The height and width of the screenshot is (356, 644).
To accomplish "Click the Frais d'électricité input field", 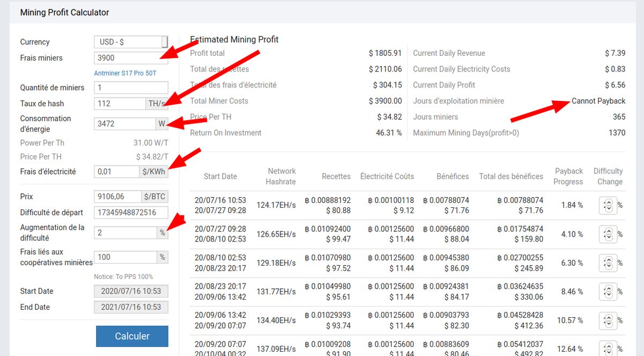I will (116, 172).
